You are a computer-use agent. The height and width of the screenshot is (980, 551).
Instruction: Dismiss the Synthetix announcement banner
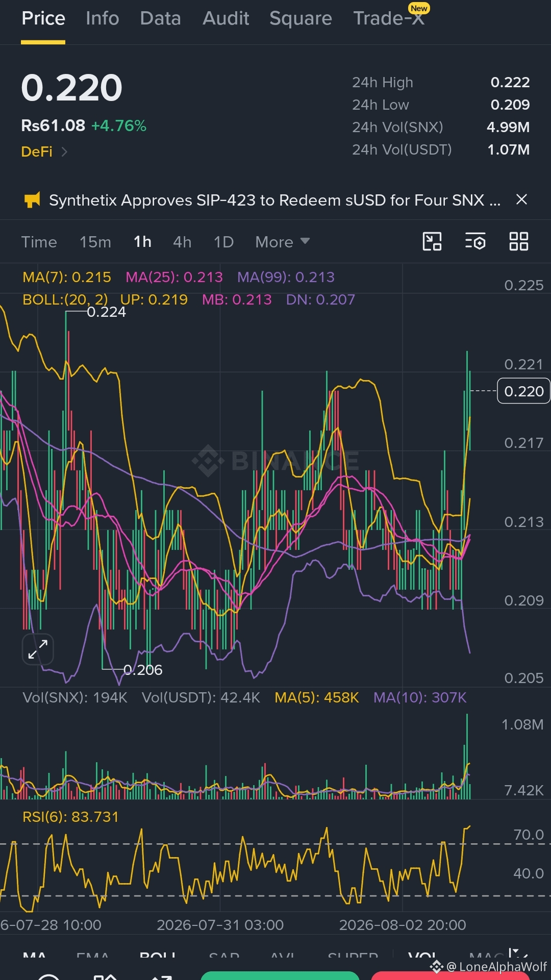[521, 199]
